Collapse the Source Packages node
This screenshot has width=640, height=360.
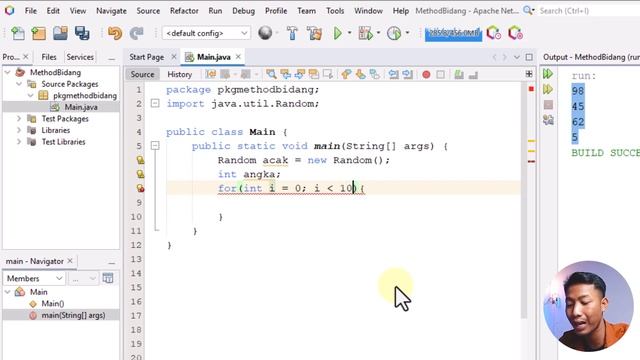pos(19,84)
